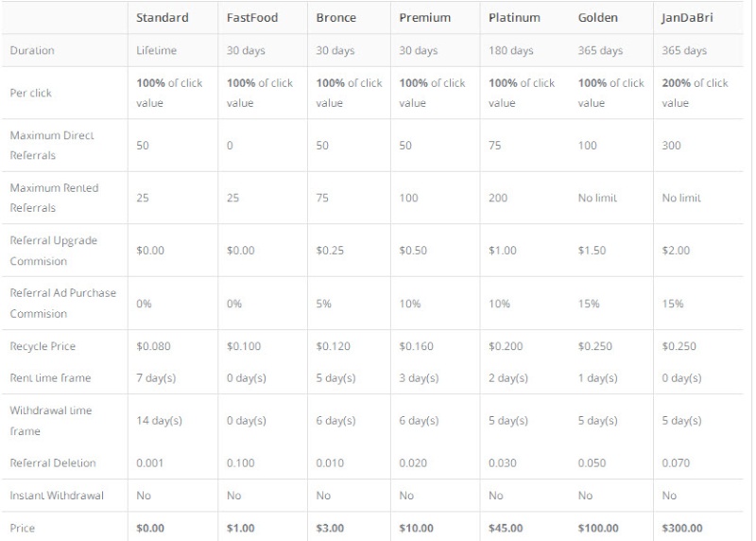Click the Referral Upgrade Commision label
Screen dimensions: 756x541
click(x=53, y=251)
